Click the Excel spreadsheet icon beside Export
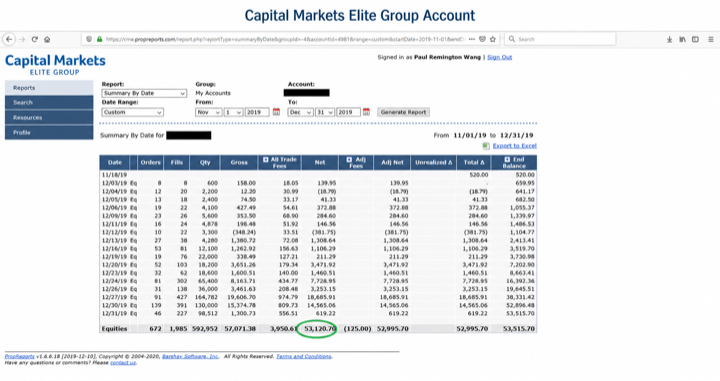 (486, 146)
